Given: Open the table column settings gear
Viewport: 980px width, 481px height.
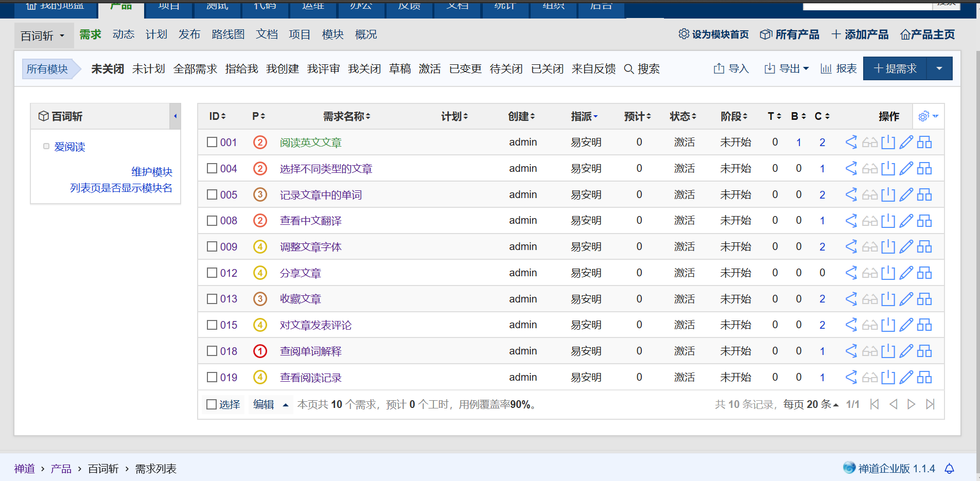Looking at the screenshot, I should click(x=927, y=116).
